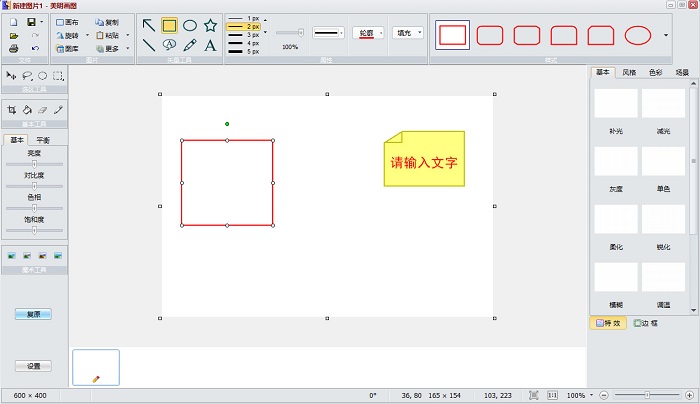Image resolution: width=700 pixels, height=404 pixels.
Task: Select the crop tool
Action: click(x=12, y=110)
